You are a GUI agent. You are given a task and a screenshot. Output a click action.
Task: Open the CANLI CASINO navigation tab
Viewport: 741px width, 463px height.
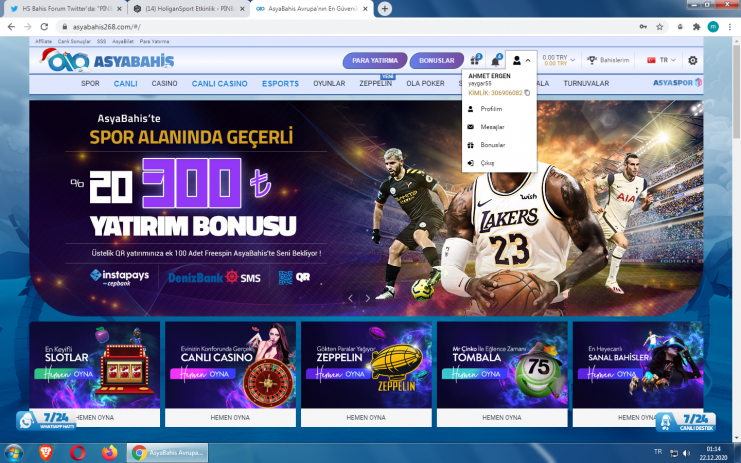click(219, 83)
